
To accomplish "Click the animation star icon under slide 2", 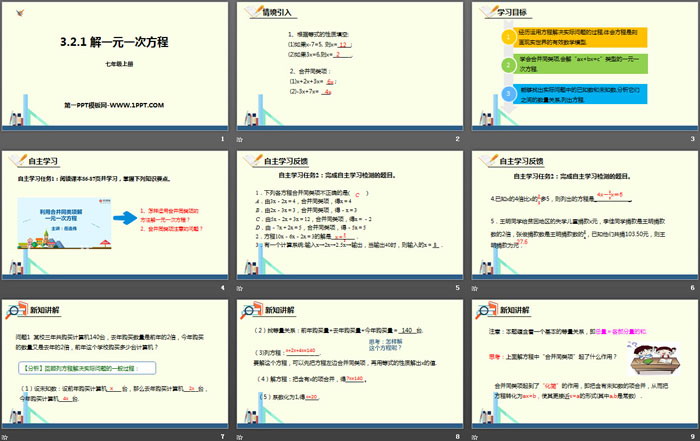I will 240,139.
